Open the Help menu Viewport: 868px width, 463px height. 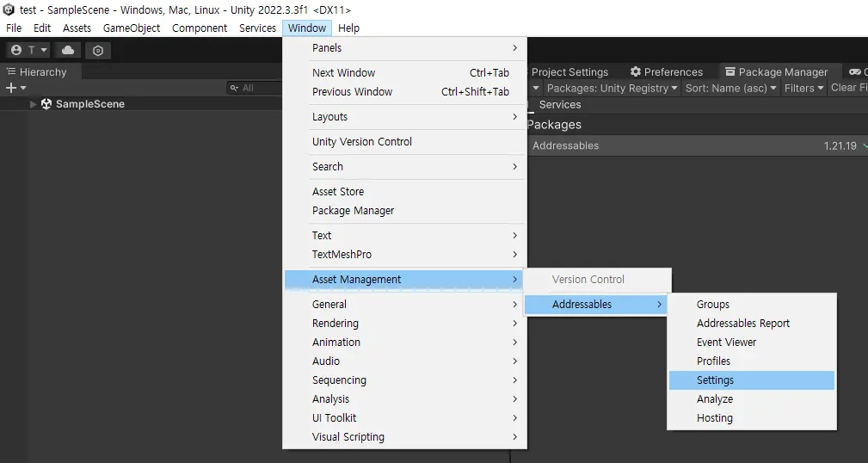tap(348, 28)
